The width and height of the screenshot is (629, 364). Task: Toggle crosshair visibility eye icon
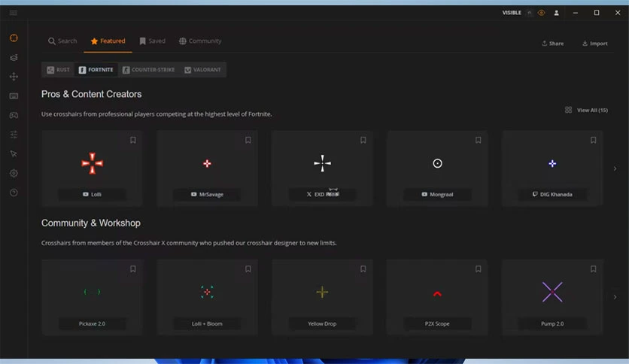click(x=541, y=13)
